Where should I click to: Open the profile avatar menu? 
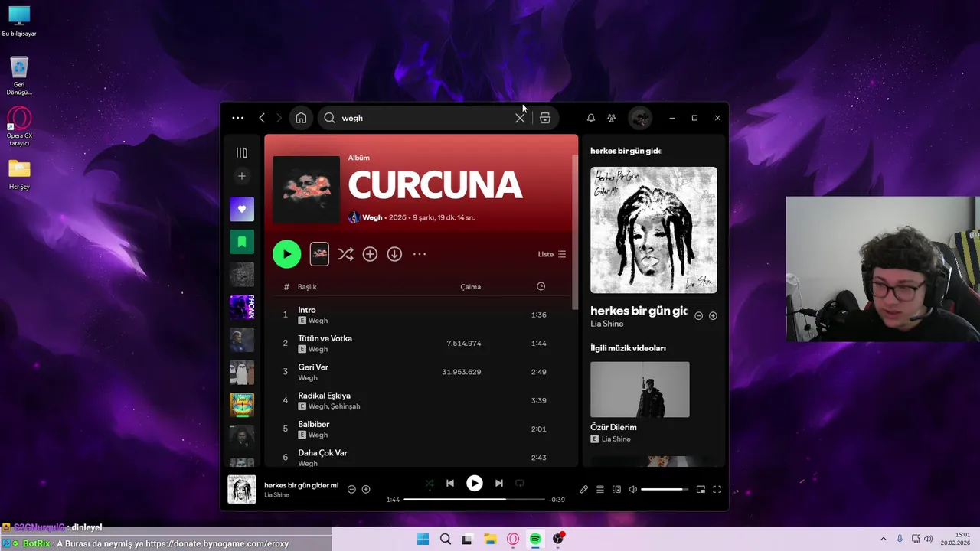639,118
